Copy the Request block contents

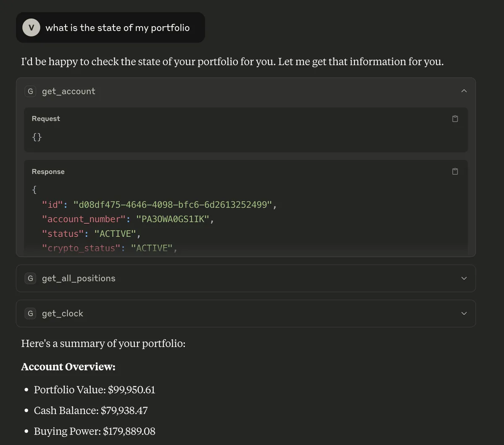click(x=455, y=119)
